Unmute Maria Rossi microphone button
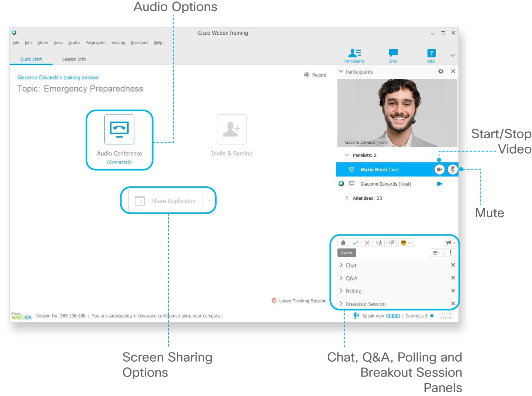Screen dimensions: 532x396 (x=452, y=169)
